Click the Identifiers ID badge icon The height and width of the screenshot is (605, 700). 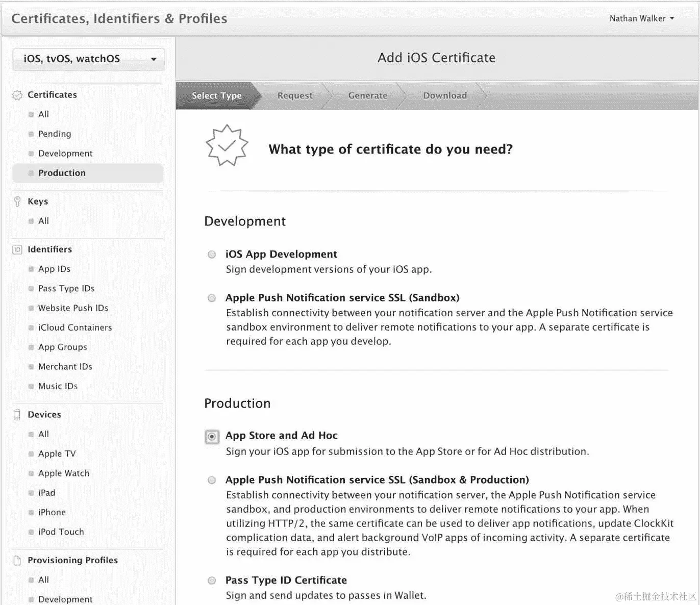pyautogui.click(x=17, y=249)
